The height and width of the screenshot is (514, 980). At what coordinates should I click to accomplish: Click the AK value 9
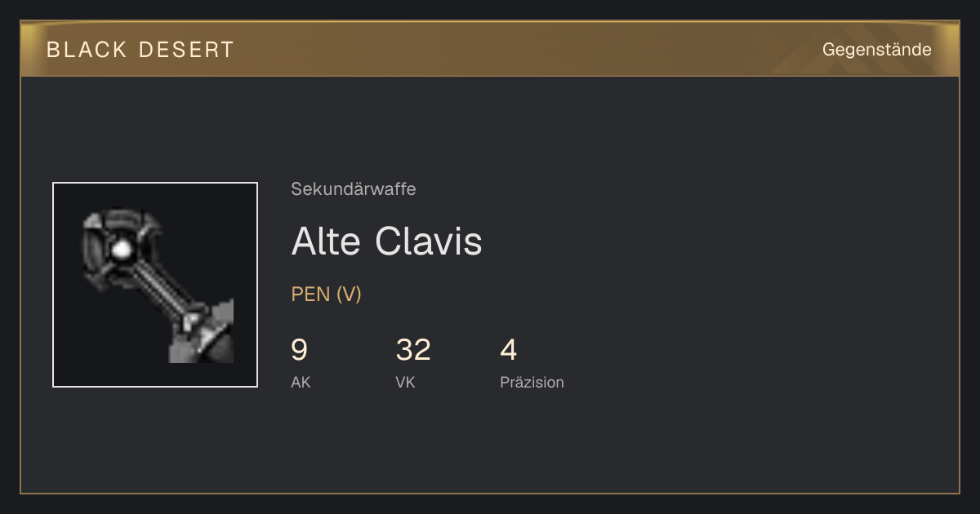click(x=299, y=350)
